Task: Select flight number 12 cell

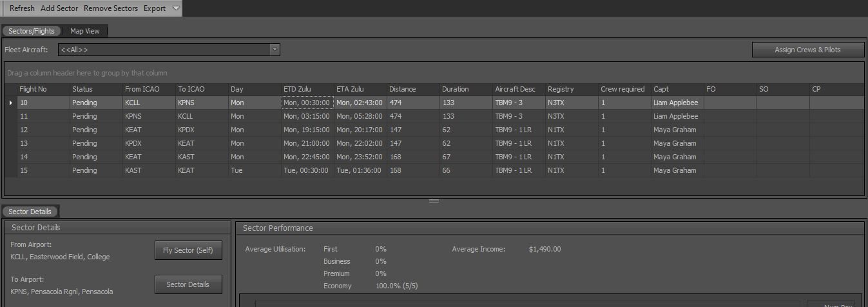Action: click(43, 130)
